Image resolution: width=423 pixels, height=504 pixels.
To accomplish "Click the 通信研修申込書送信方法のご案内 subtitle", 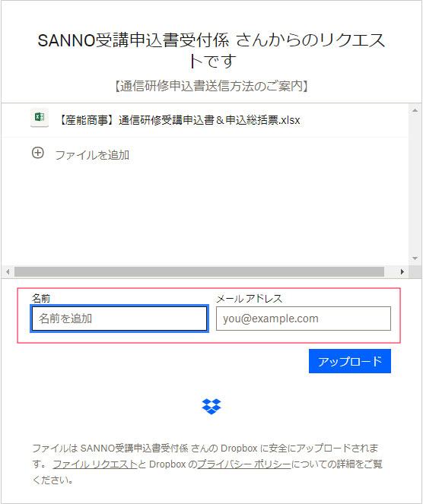I will [x=211, y=86].
